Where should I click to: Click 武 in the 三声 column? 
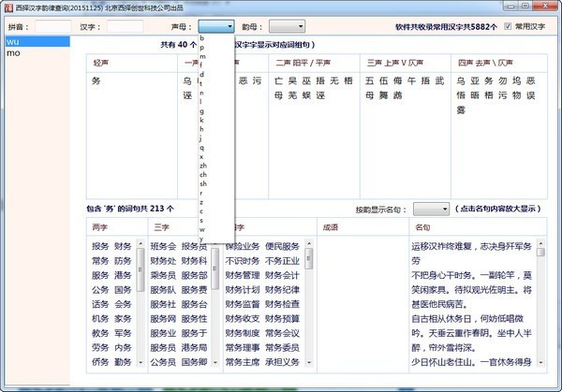(439, 80)
